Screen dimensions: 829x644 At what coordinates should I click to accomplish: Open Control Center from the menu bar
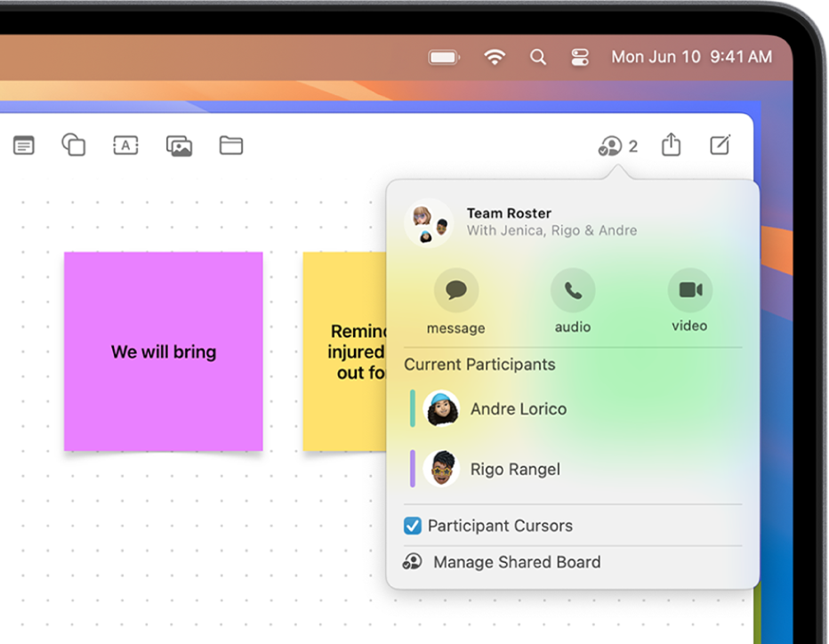pyautogui.click(x=580, y=56)
